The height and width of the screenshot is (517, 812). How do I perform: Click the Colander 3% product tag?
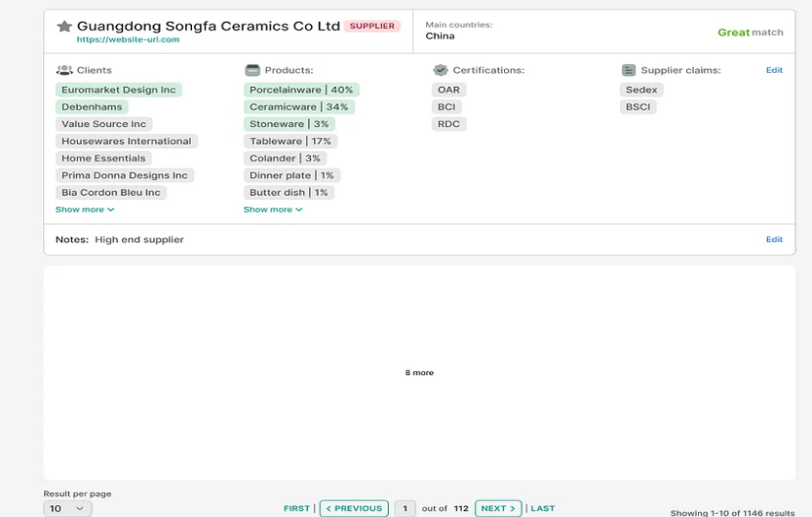point(284,158)
